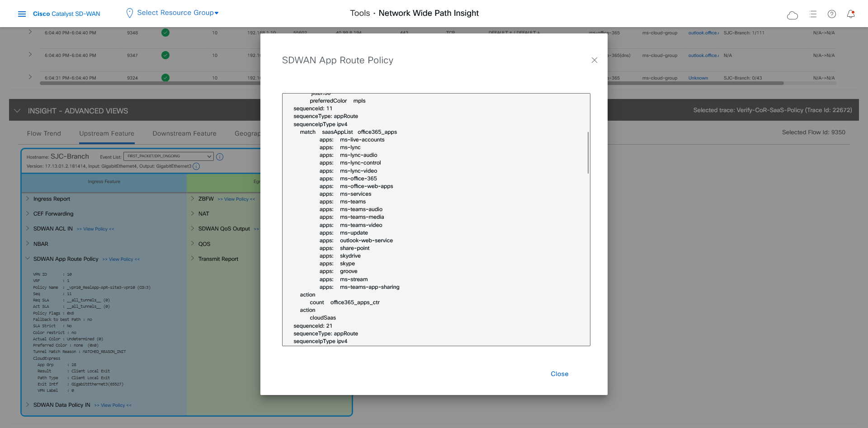The width and height of the screenshot is (868, 428).
Task: Expand the SDWAN ACL IN row
Action: pyautogui.click(x=28, y=228)
